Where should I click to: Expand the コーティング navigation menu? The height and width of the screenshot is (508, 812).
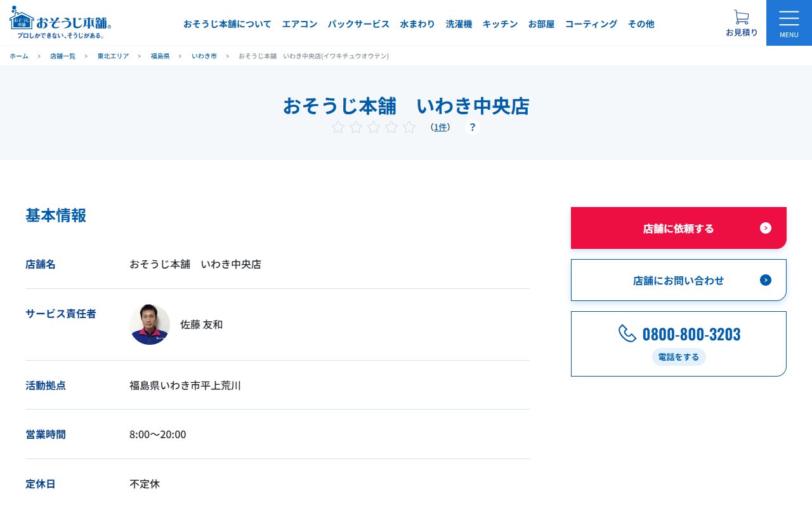click(x=591, y=24)
